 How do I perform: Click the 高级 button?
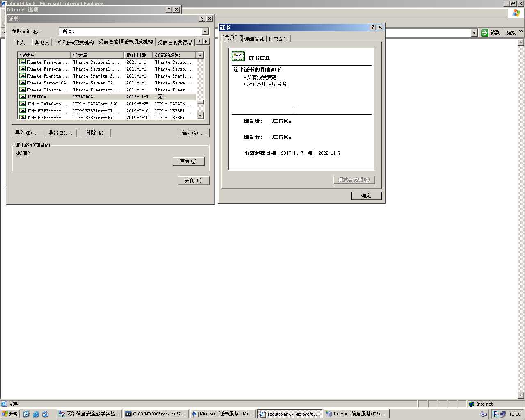pyautogui.click(x=194, y=133)
